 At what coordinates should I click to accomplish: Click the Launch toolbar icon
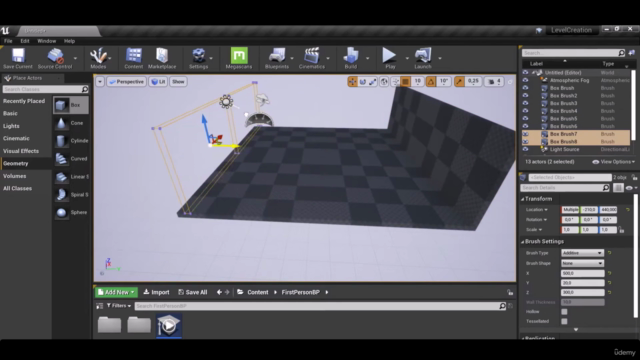click(423, 58)
